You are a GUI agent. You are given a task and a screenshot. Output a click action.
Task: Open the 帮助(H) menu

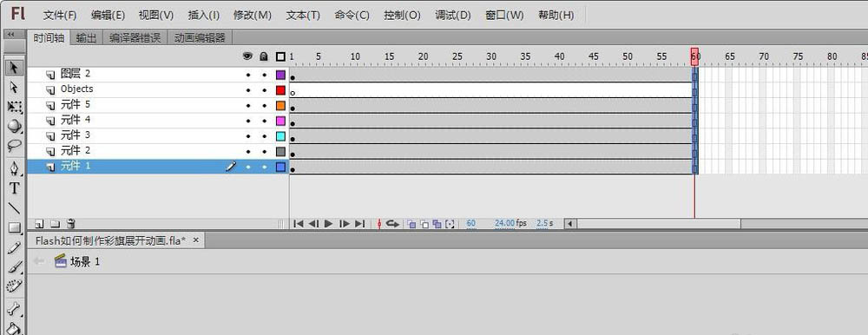click(x=556, y=15)
